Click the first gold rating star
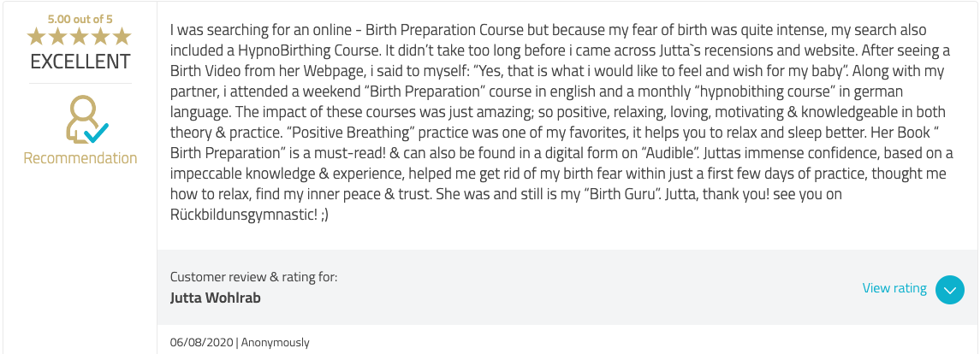This screenshot has width=980, height=354. pyautogui.click(x=36, y=36)
